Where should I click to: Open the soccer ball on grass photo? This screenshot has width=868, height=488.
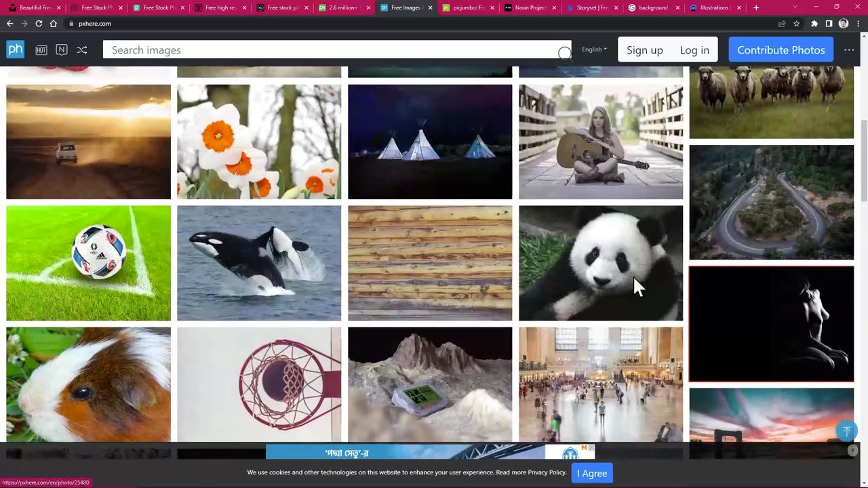click(88, 263)
